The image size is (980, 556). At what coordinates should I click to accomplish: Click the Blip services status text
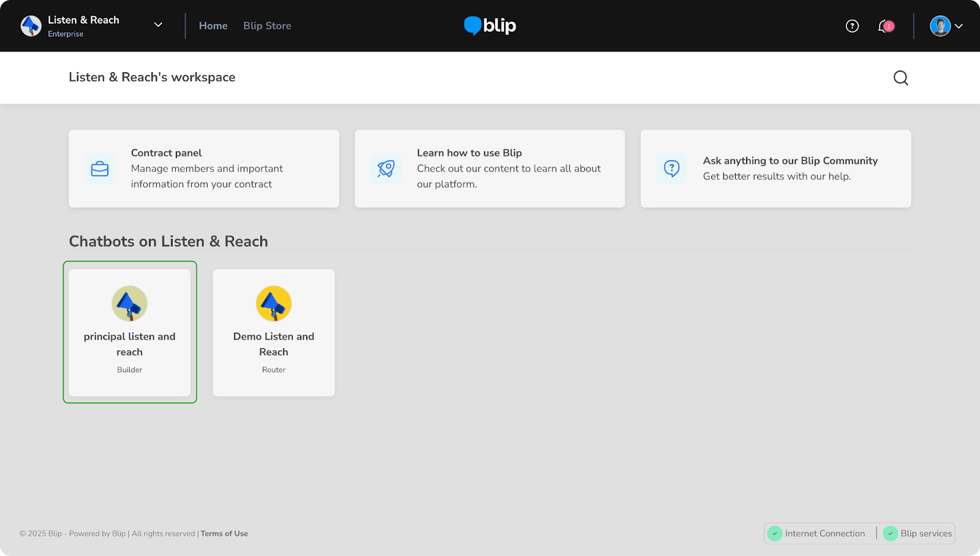pyautogui.click(x=926, y=533)
